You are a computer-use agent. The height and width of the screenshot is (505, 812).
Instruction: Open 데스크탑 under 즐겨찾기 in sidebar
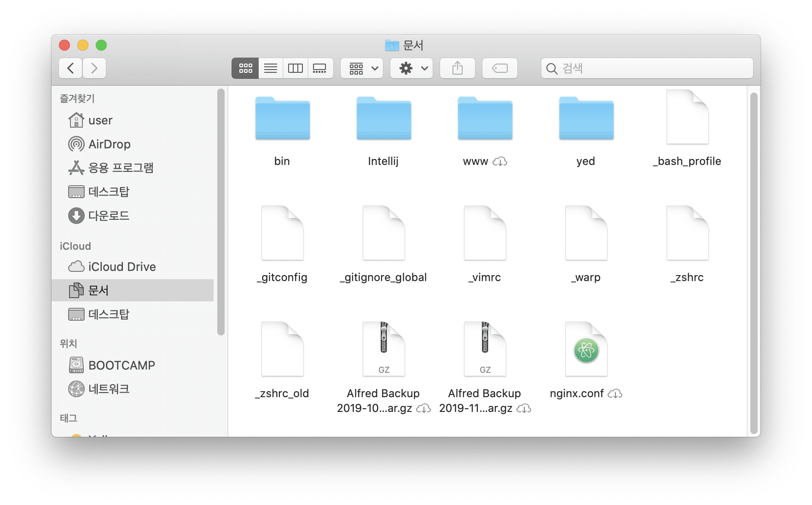click(x=133, y=192)
